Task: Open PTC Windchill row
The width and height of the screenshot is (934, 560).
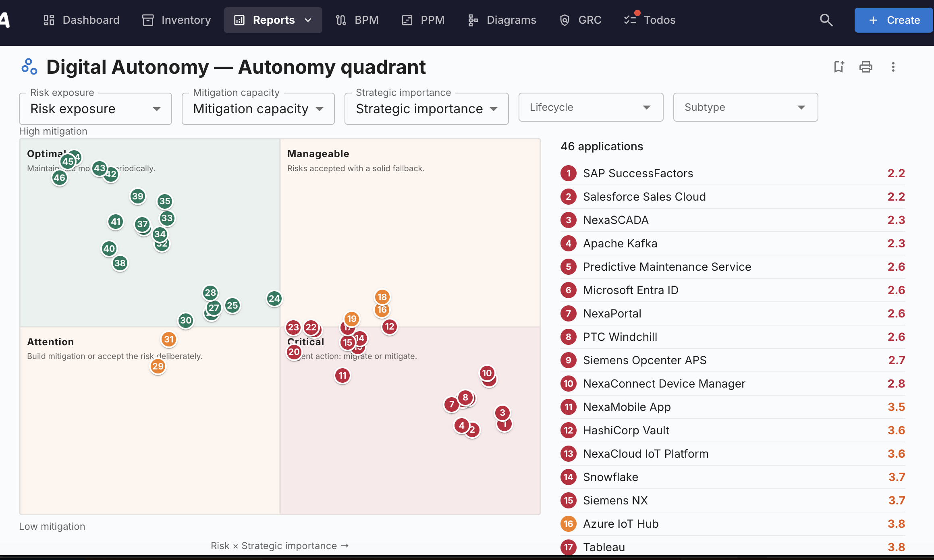Action: pyautogui.click(x=733, y=337)
